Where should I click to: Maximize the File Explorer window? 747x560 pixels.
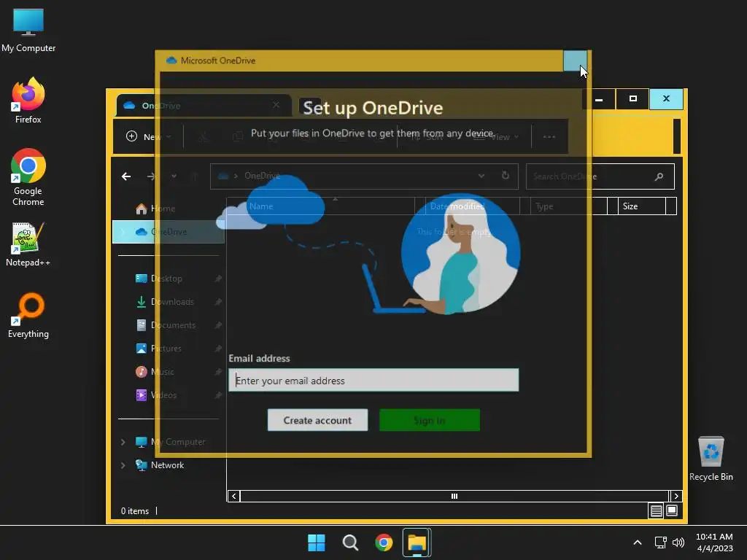click(632, 99)
